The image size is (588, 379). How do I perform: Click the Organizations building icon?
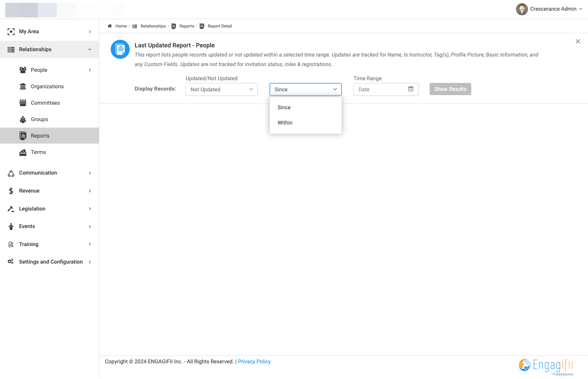click(23, 86)
